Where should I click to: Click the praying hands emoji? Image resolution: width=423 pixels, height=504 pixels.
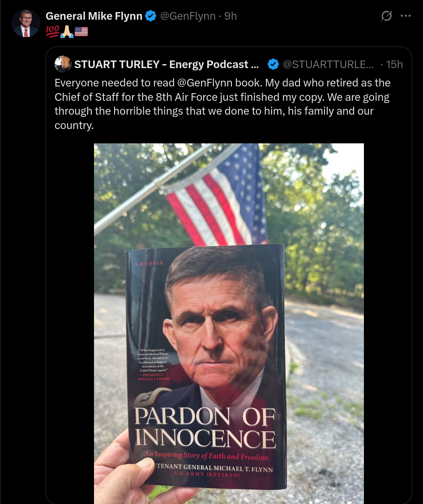click(67, 31)
